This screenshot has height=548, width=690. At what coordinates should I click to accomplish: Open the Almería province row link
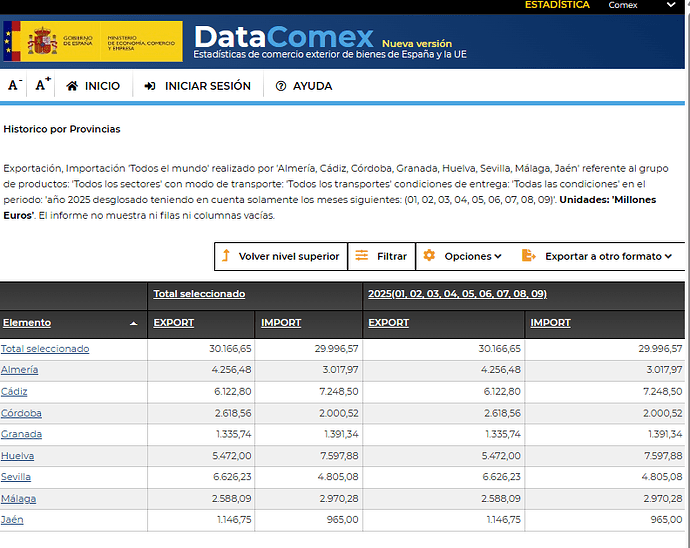[20, 370]
